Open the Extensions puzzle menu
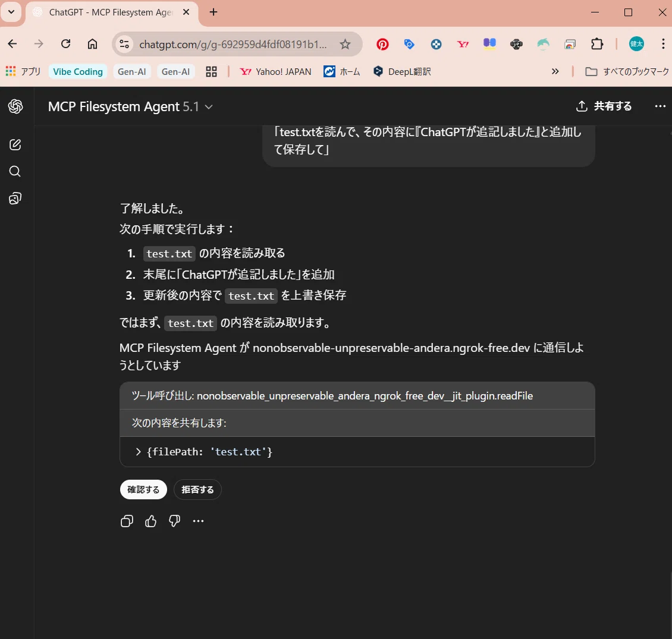Screen dimensions: 672x639 pos(597,44)
